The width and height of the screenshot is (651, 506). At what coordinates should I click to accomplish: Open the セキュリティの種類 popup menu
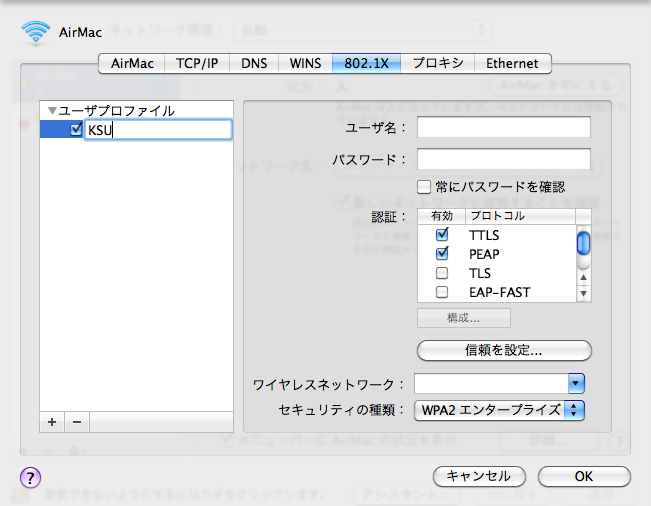point(499,411)
